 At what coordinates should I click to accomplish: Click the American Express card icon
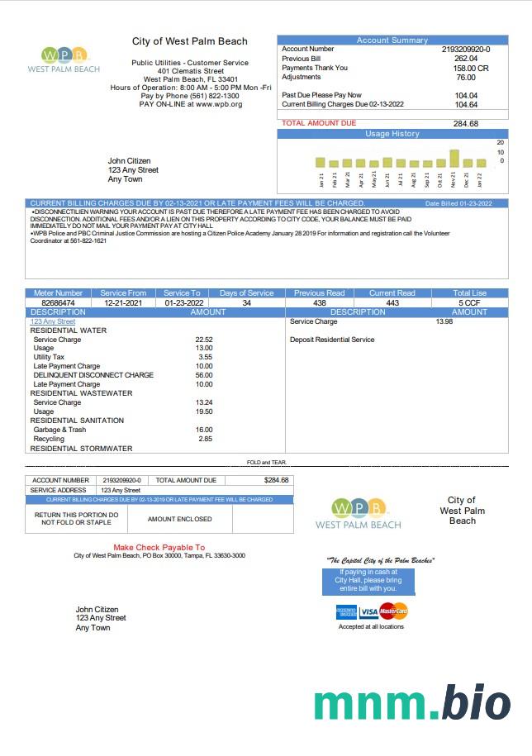(x=346, y=612)
